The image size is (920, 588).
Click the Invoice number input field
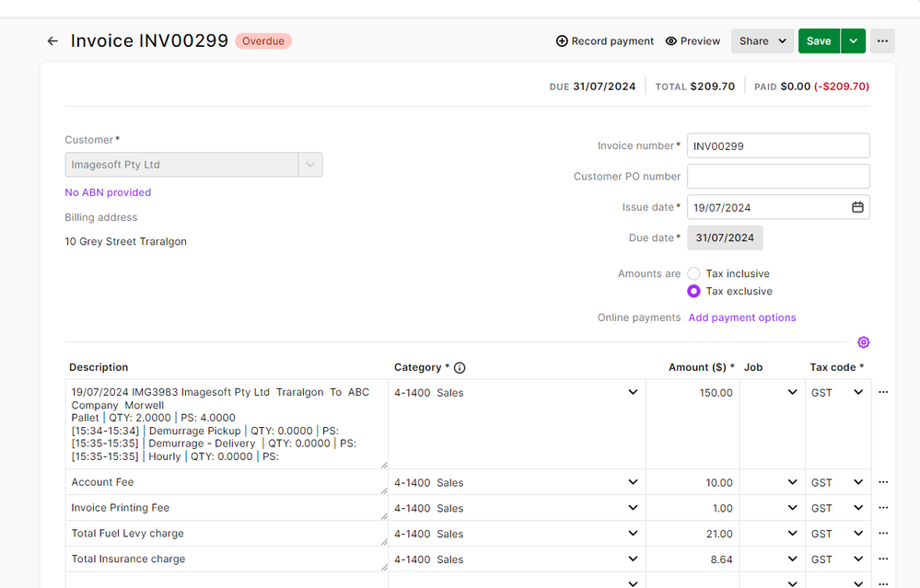pos(778,146)
